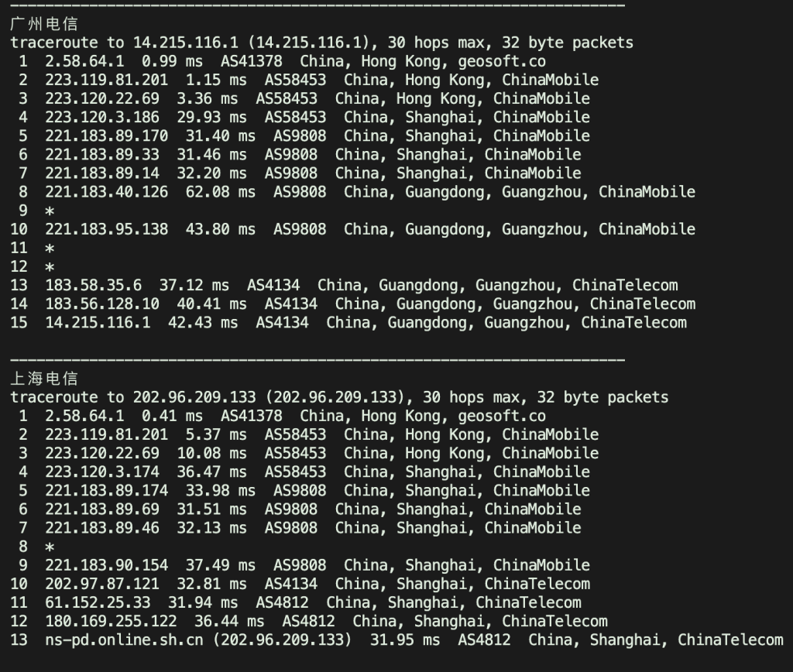
Task: Click the IP address 180.169.255.122
Action: 111,621
